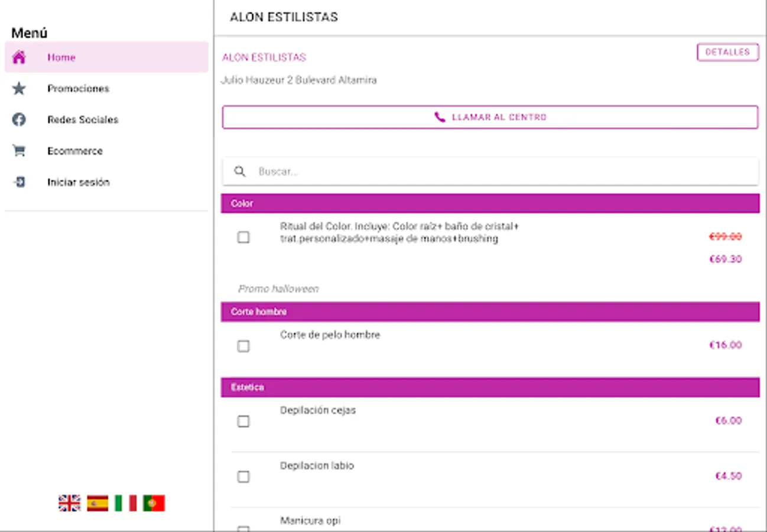Click the Ecommerce shopping cart icon
The width and height of the screenshot is (767, 532).
point(19,151)
